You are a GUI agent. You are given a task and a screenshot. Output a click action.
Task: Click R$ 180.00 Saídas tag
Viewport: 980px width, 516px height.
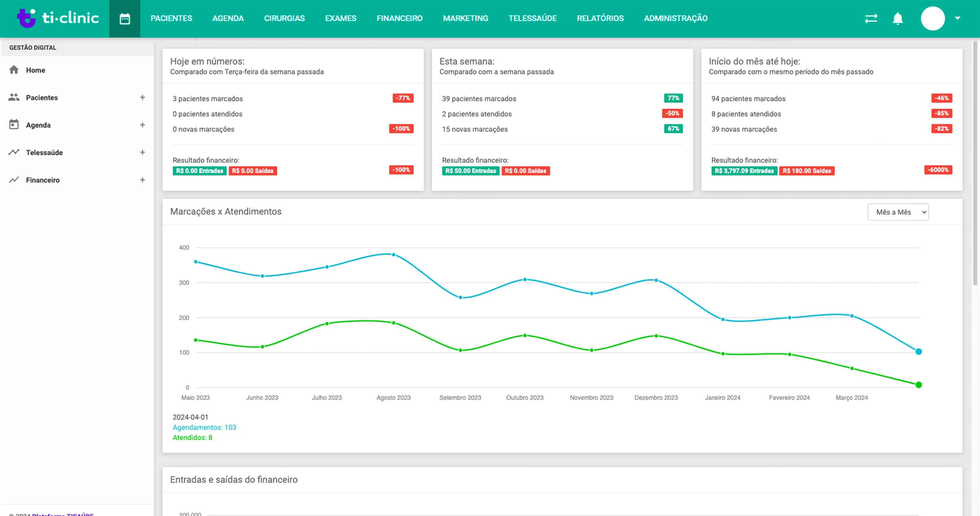pos(807,171)
